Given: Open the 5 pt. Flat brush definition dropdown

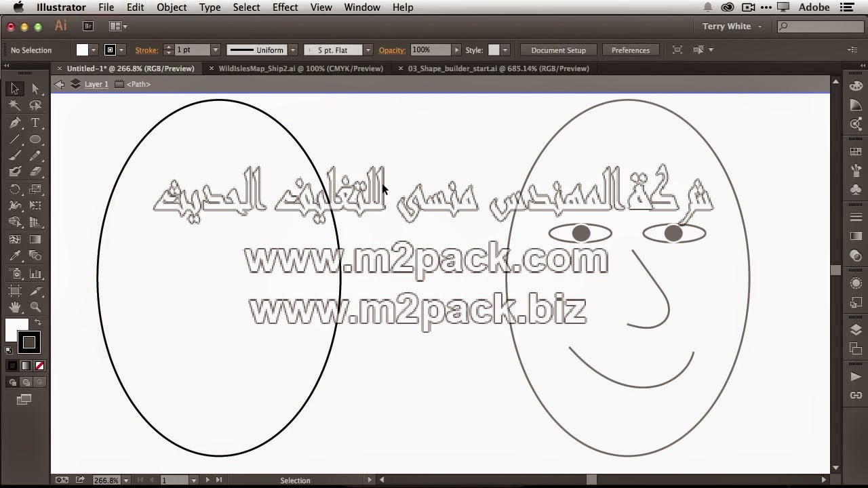Looking at the screenshot, I should (x=368, y=50).
